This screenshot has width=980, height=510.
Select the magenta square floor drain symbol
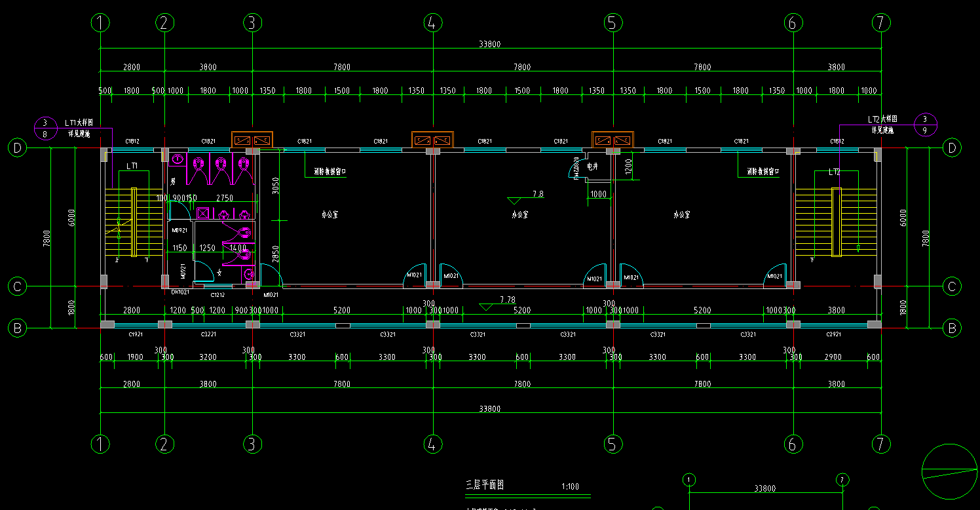point(203,213)
